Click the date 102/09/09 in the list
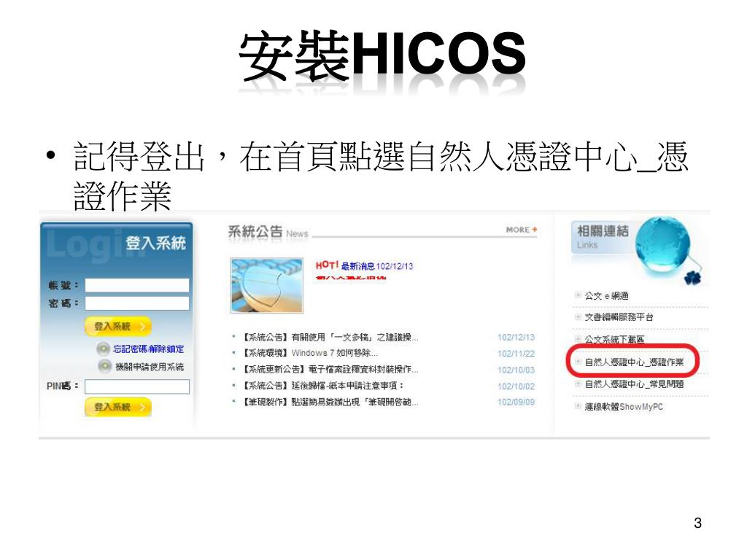747x560 pixels. point(516,402)
